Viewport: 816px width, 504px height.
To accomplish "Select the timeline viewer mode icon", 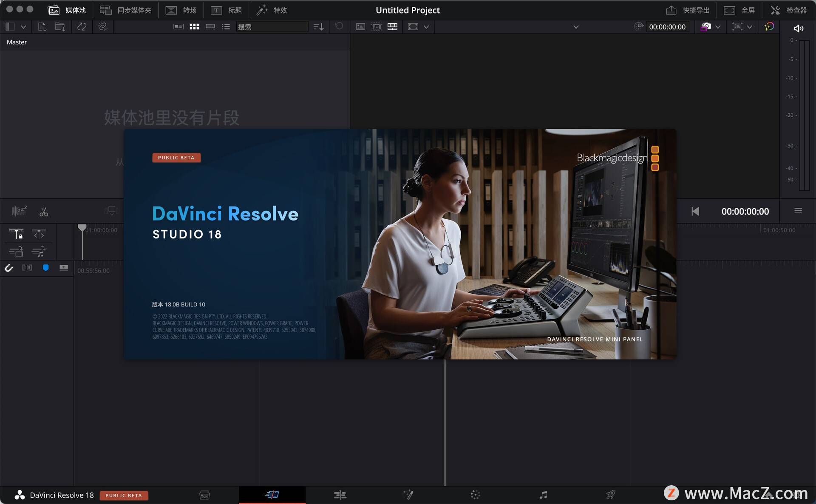I will click(392, 26).
